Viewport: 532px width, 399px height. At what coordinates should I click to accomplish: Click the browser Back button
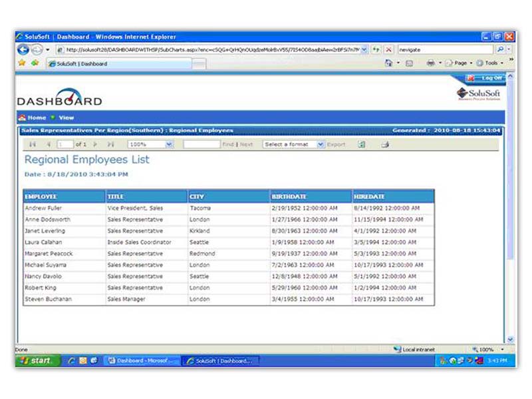point(23,50)
